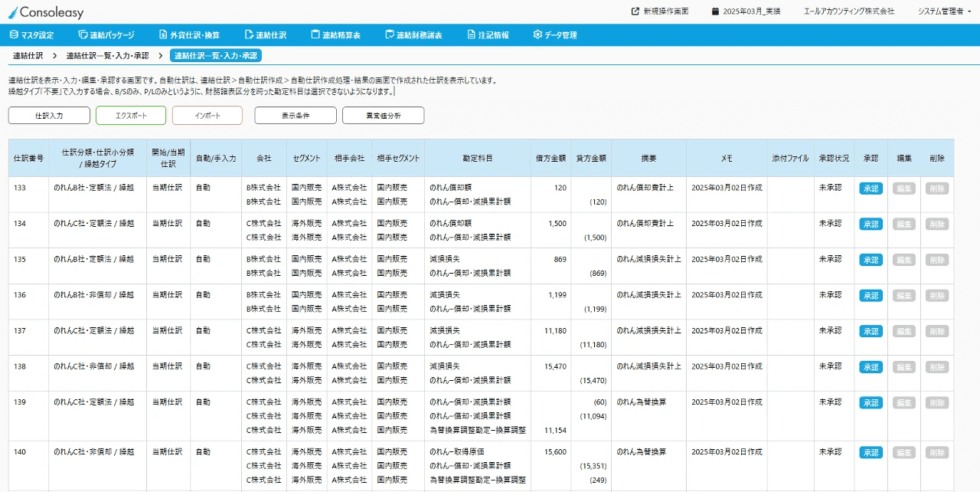Open the 仕訳入力 button

point(49,116)
